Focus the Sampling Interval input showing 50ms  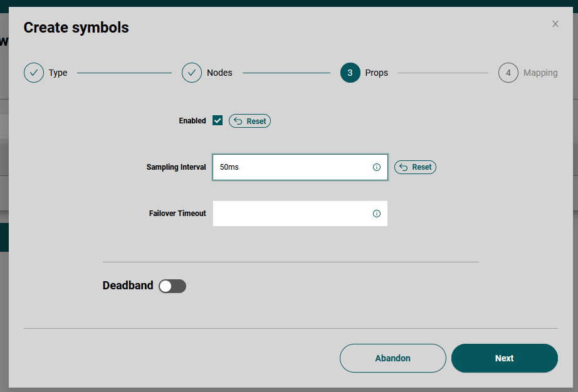click(x=292, y=167)
